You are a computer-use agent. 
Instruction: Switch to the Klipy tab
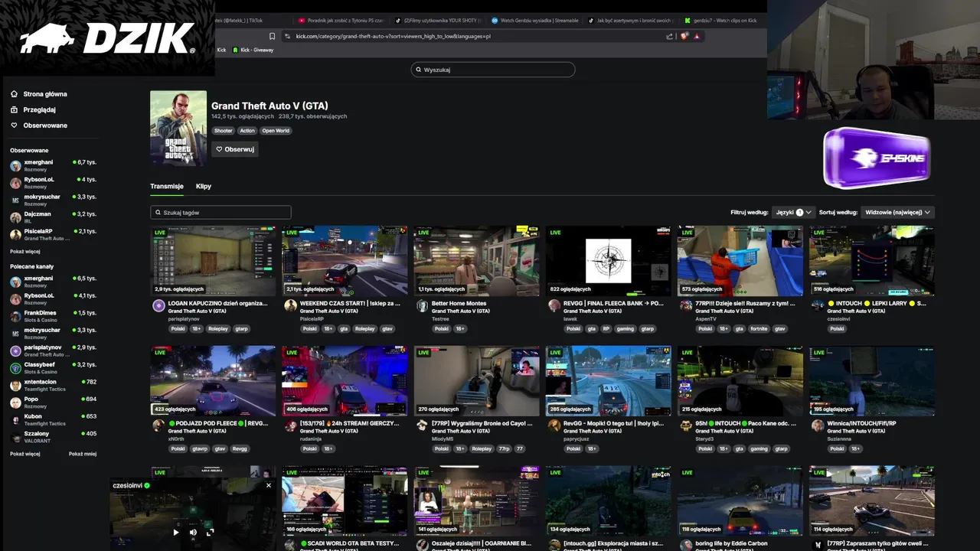[204, 186]
